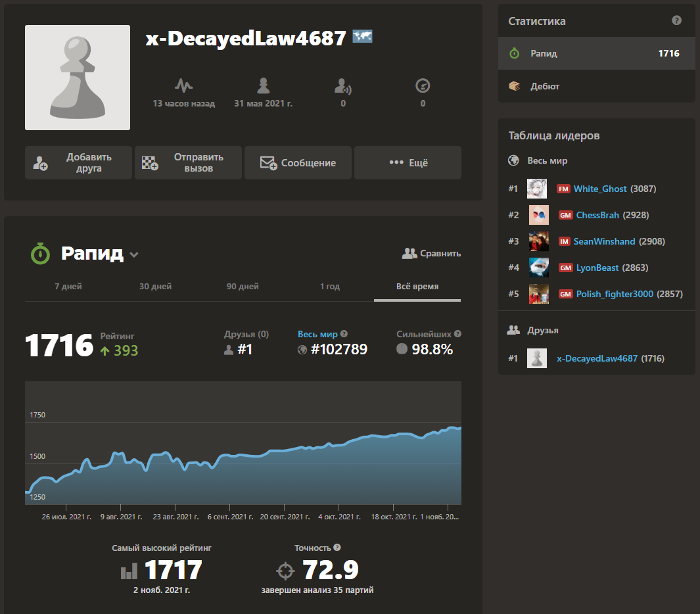This screenshot has width=700, height=614.
Task: Click the crosshair icon beside the Точность score
Action: point(285,569)
